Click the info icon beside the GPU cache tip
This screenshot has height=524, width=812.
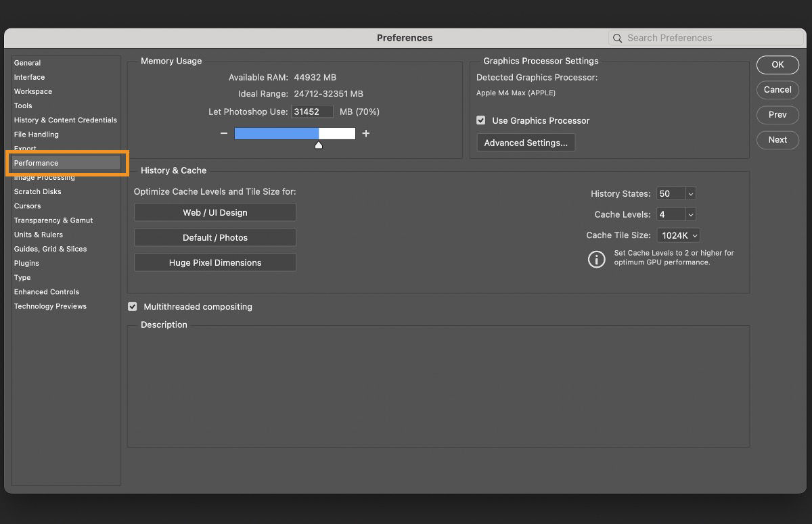coord(596,259)
